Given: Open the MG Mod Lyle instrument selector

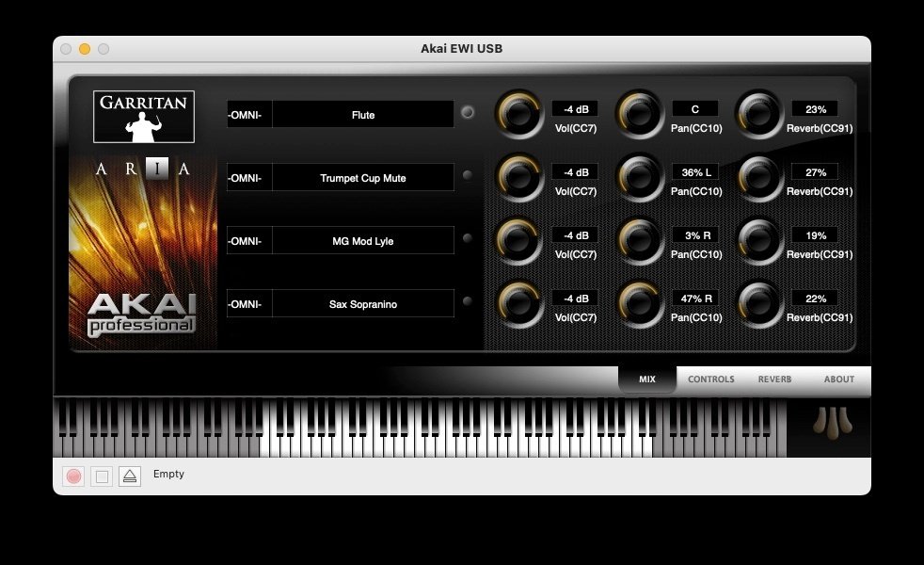Looking at the screenshot, I should [x=363, y=241].
